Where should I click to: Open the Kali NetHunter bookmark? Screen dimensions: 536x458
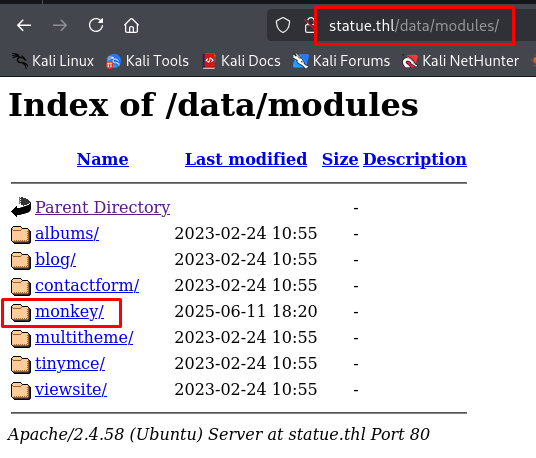[x=460, y=61]
